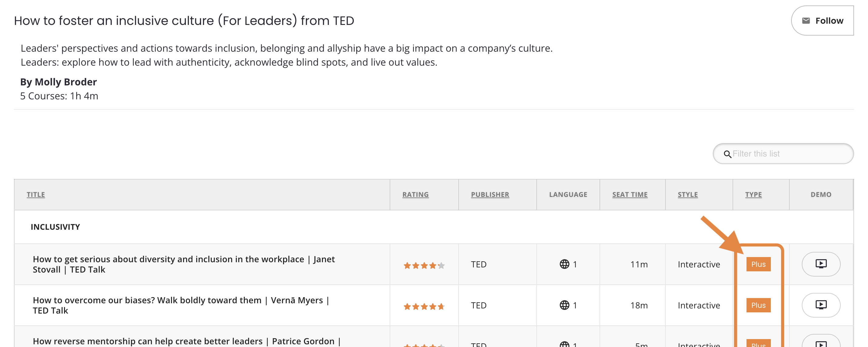Viewport: 868px width, 347px height.
Task: Click Plus badge in Janet Stovall row
Action: tap(758, 264)
